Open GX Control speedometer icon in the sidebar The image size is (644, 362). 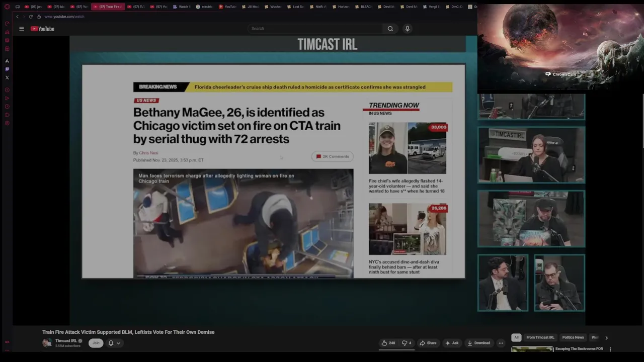point(7,23)
